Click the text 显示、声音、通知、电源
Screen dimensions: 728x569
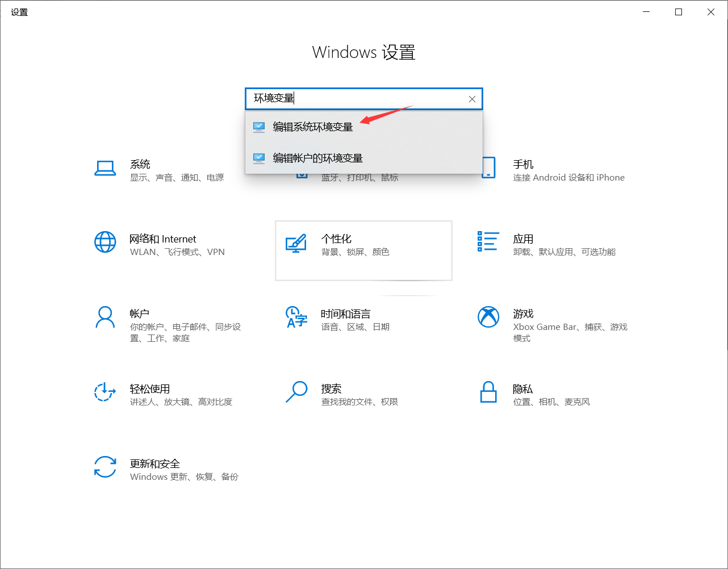pyautogui.click(x=177, y=178)
